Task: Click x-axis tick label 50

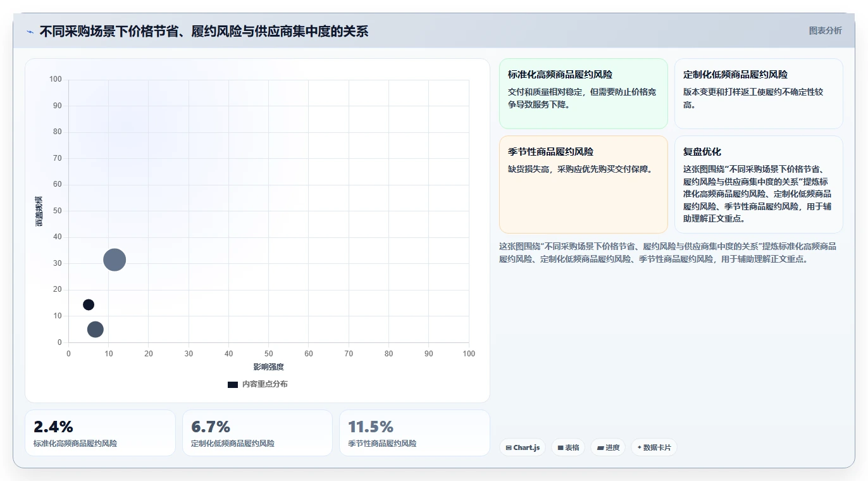Action: point(269,354)
